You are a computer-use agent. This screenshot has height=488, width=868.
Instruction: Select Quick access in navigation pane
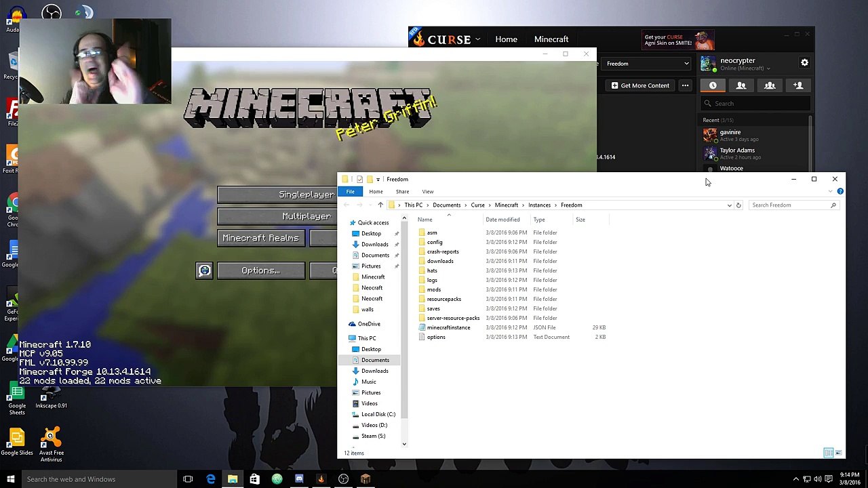(373, 222)
